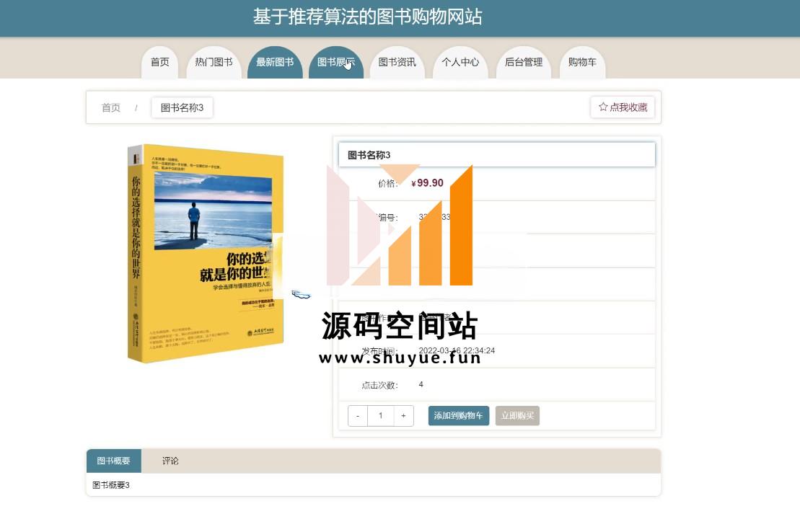Go to 热门图书 navigation tab
The height and width of the screenshot is (532, 800).
point(214,62)
